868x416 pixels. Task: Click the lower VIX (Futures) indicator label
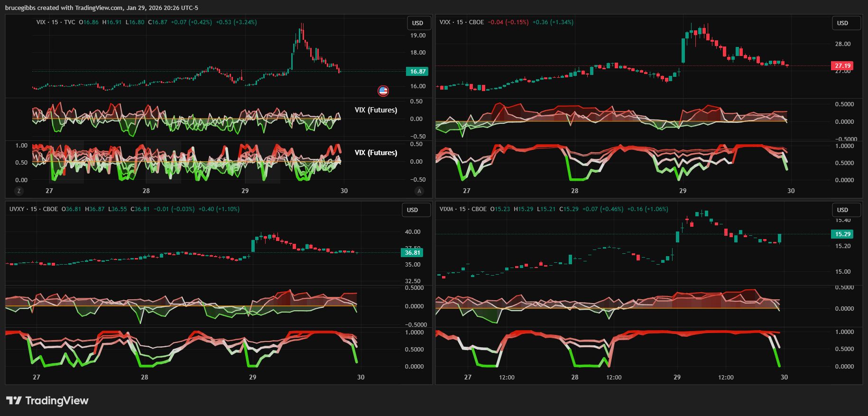click(376, 153)
